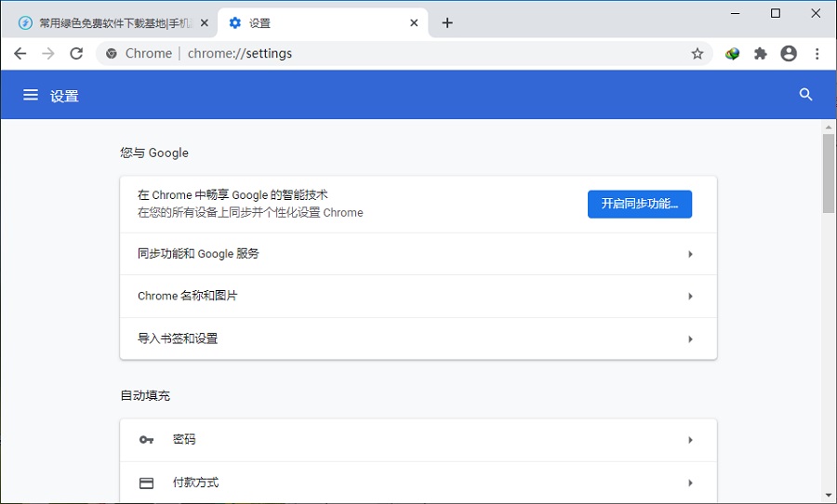Click the 在 Chrome 中畅享 Google 的智能技术 text
The height and width of the screenshot is (504, 837).
point(232,195)
